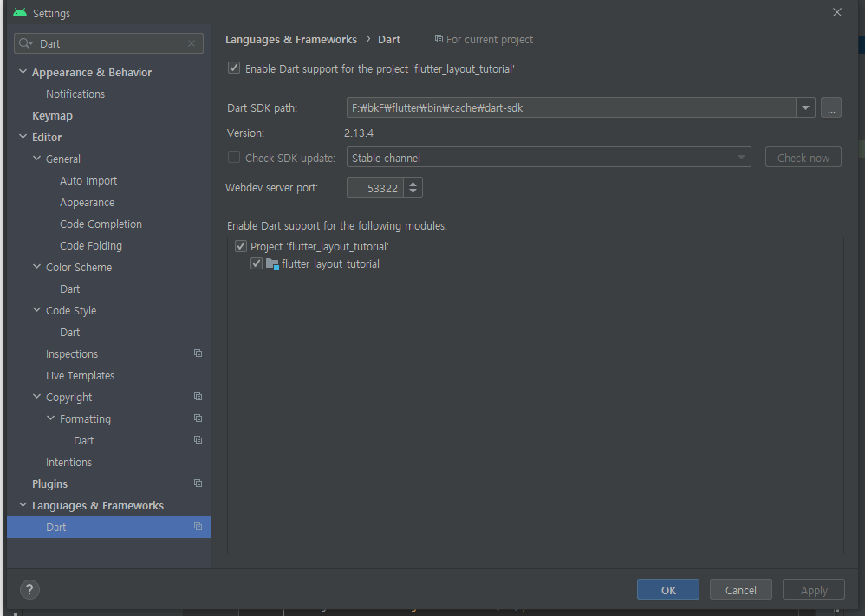Click OK to confirm settings
The width and height of the screenshot is (865, 616).
click(x=668, y=589)
